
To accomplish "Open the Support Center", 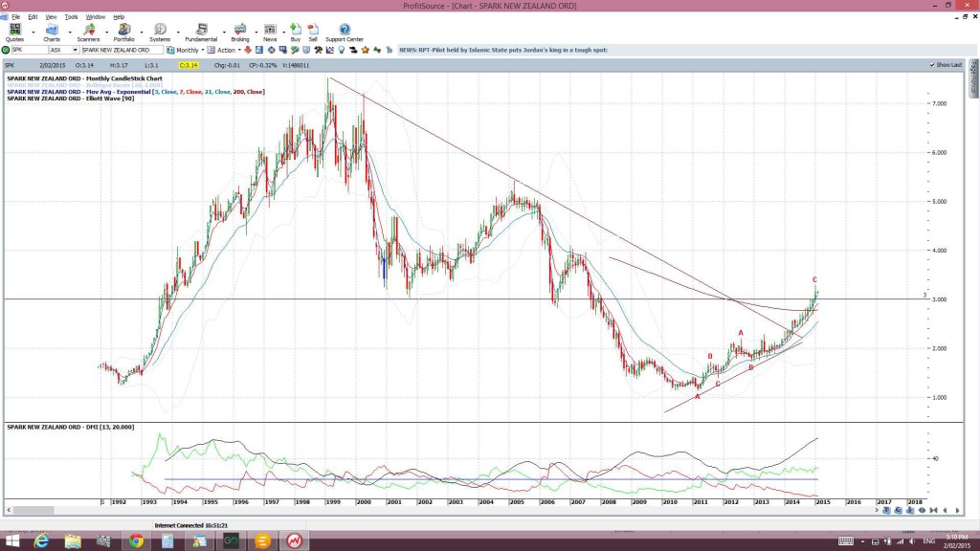I will coord(345,33).
